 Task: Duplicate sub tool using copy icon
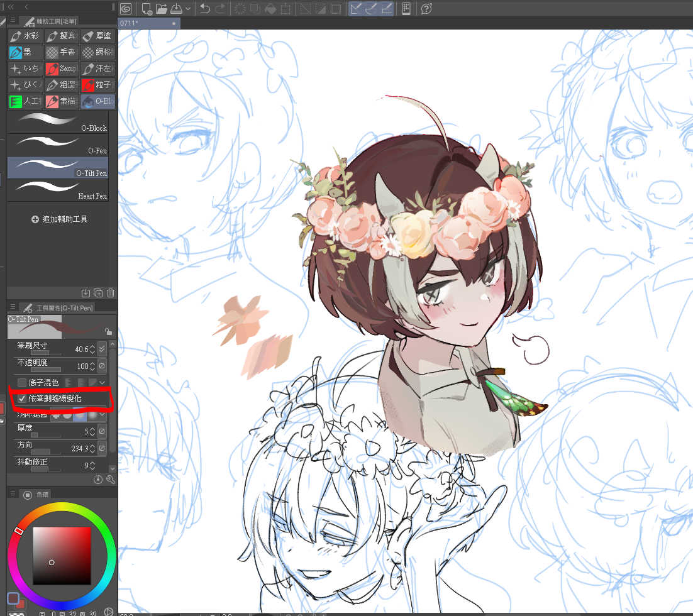(x=98, y=293)
